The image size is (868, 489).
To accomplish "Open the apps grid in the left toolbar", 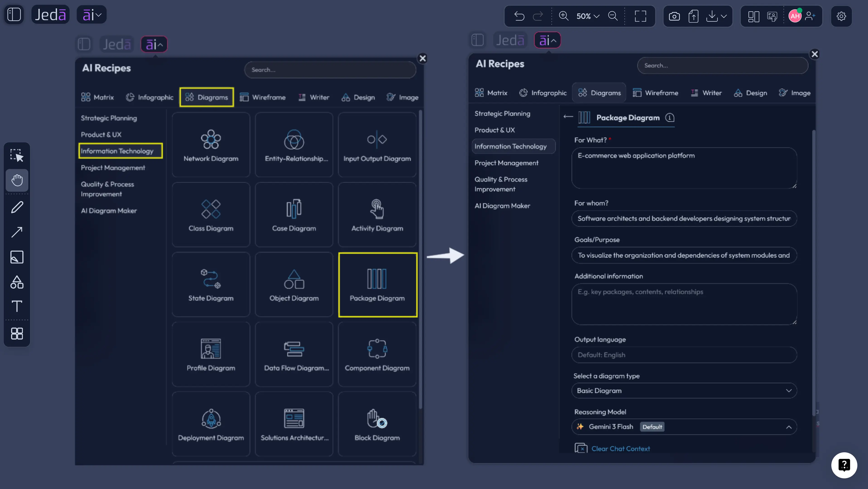I will [17, 333].
